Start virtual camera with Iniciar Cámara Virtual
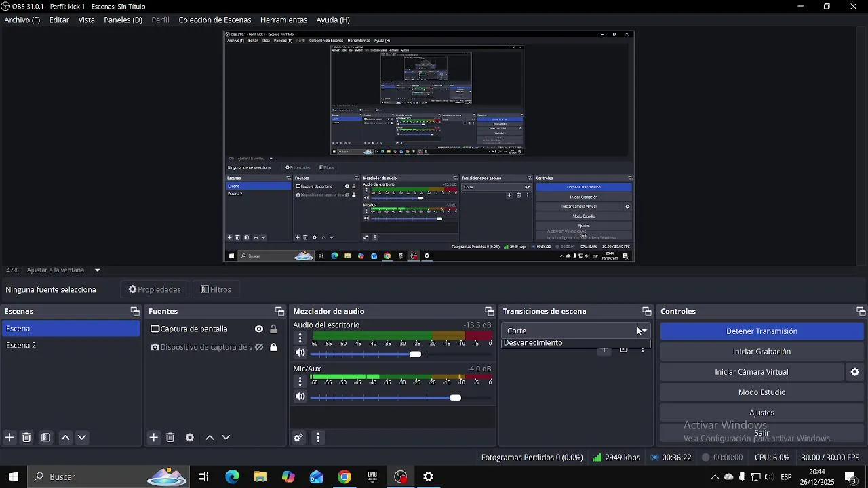The width and height of the screenshot is (868, 488). tap(751, 372)
